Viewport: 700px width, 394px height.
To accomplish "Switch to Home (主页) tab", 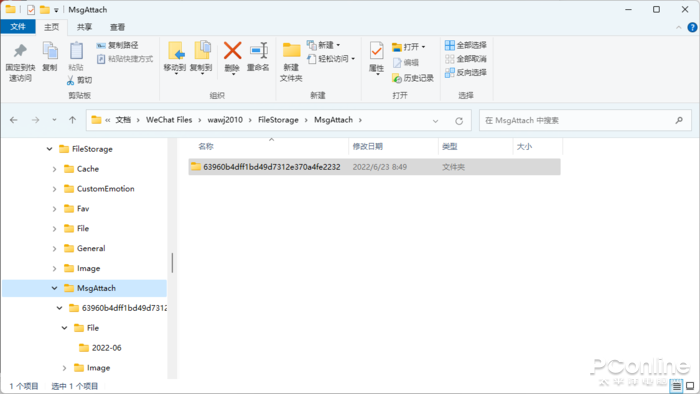I will coord(51,27).
